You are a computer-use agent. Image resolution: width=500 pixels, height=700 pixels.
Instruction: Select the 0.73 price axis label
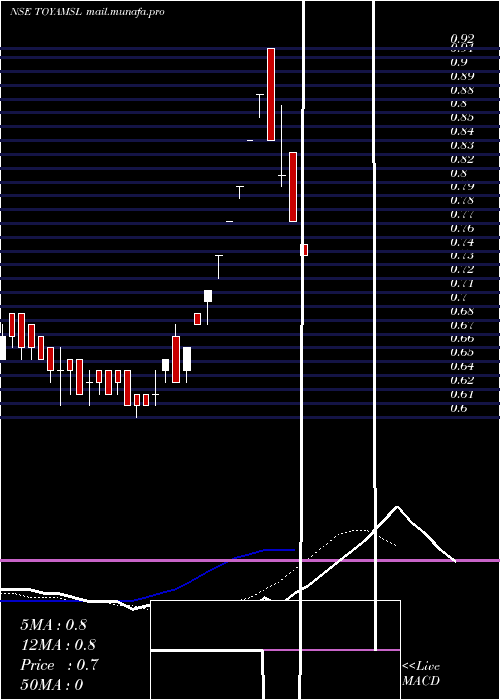coord(462,256)
